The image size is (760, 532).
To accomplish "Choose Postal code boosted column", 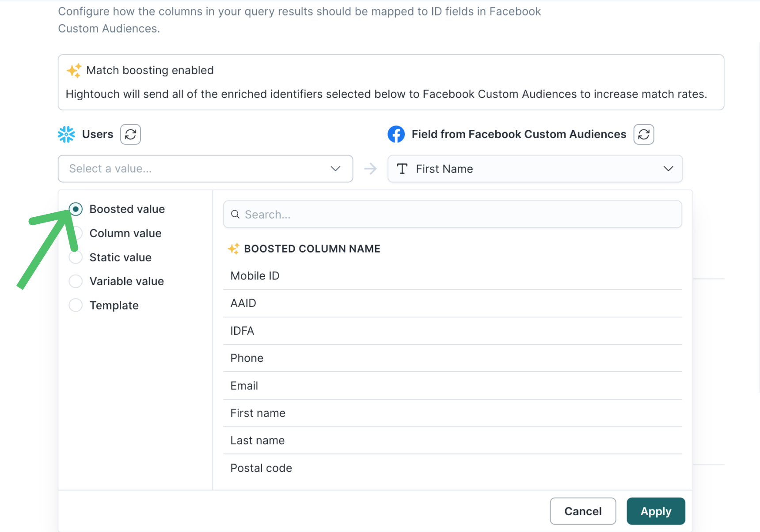I will tap(261, 468).
